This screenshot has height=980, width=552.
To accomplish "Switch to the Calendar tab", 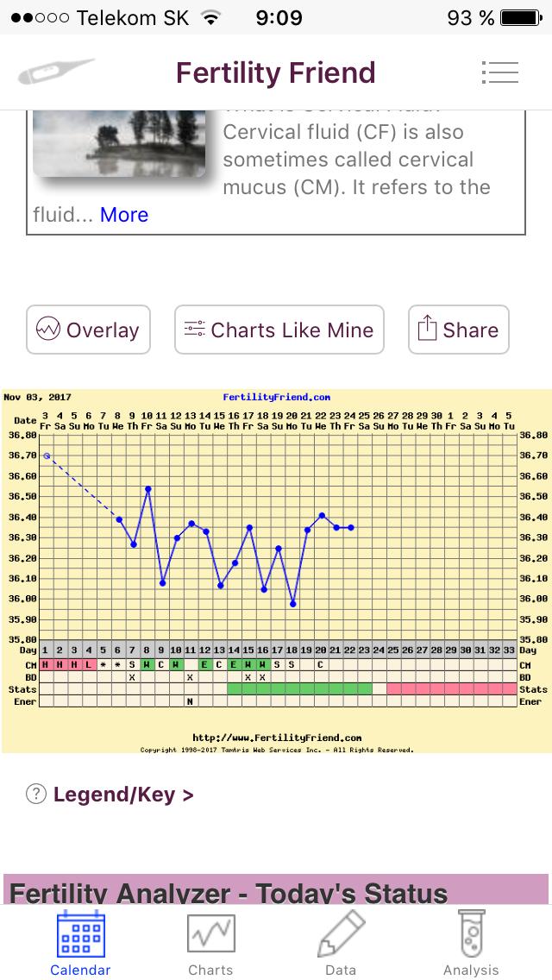I will (x=80, y=944).
